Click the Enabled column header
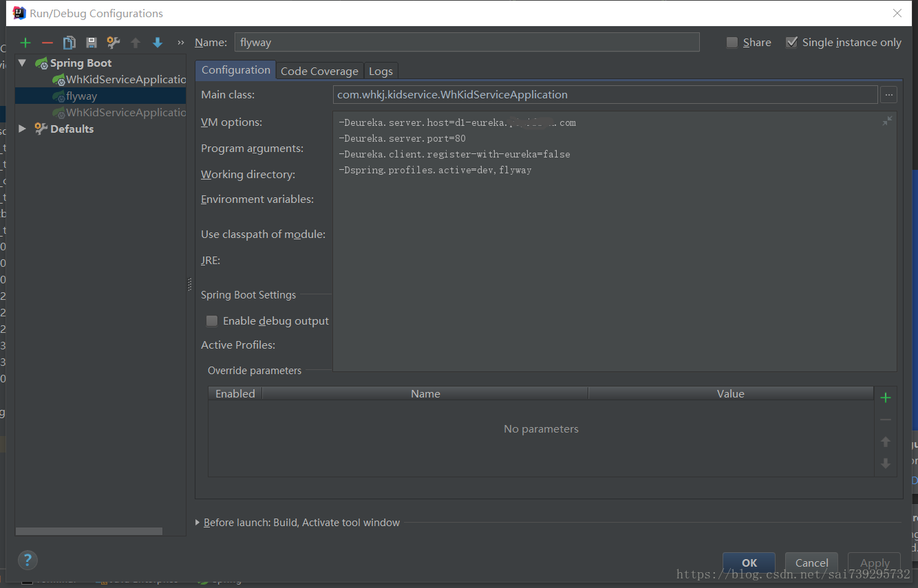 coord(235,393)
